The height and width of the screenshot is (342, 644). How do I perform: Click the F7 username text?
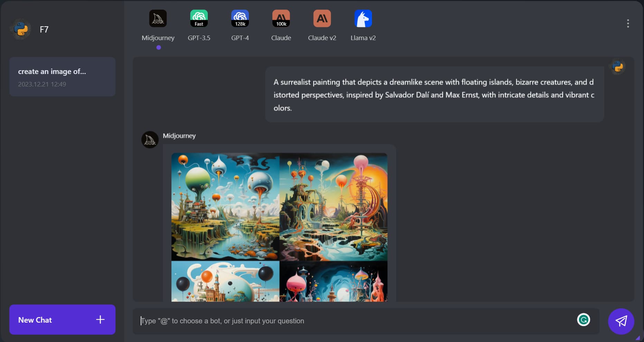(44, 29)
